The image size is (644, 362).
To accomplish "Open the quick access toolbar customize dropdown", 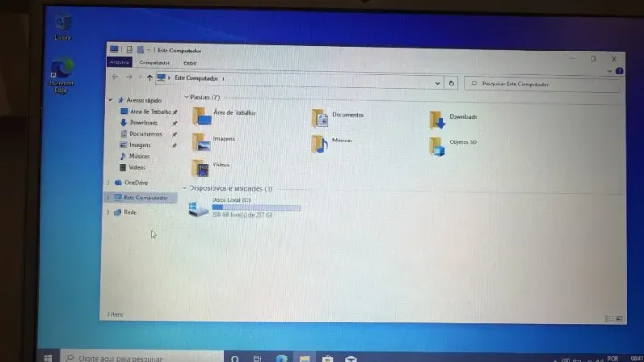I will click(149, 50).
